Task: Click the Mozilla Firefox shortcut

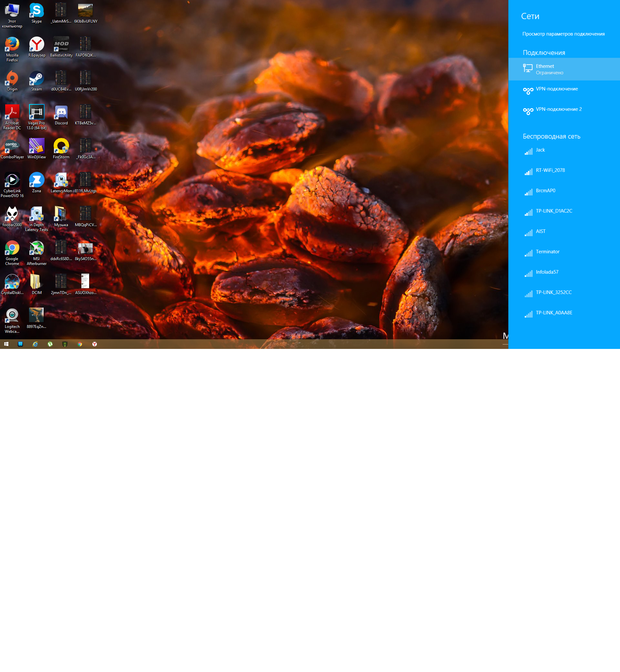Action: pos(12,45)
